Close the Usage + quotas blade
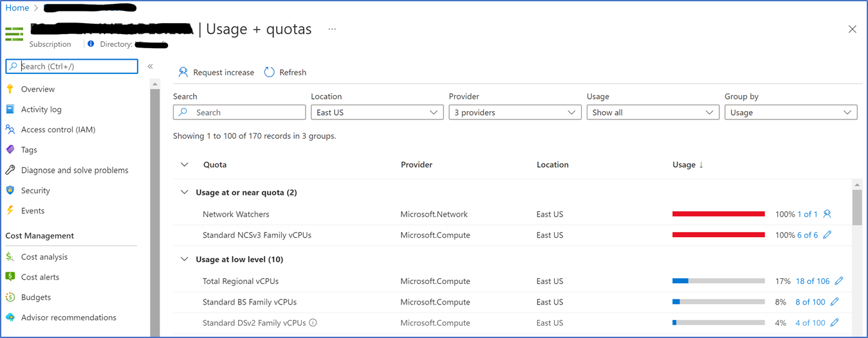 point(853,29)
